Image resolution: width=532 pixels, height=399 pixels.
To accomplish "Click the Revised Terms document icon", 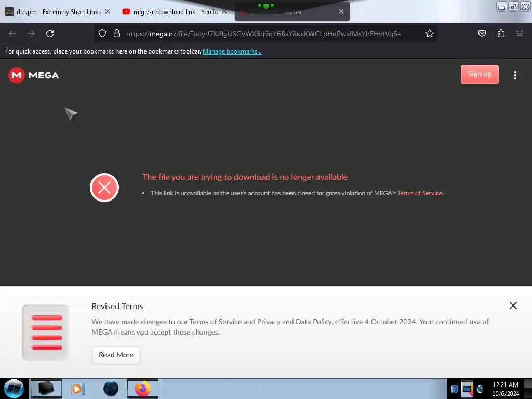I will [46, 332].
